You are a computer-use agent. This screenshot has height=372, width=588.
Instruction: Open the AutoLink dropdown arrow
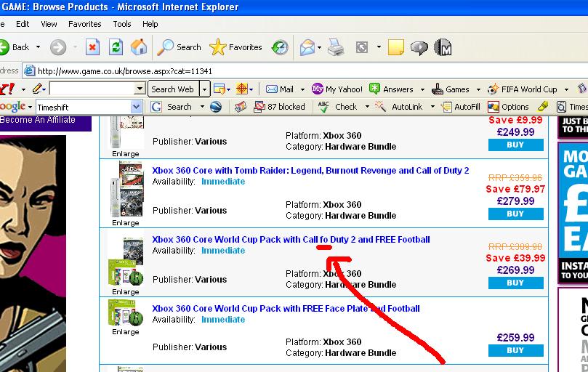coord(432,107)
